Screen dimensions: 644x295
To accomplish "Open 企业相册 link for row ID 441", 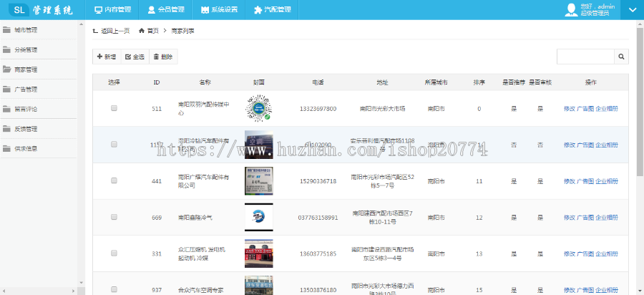I will pyautogui.click(x=608, y=182).
